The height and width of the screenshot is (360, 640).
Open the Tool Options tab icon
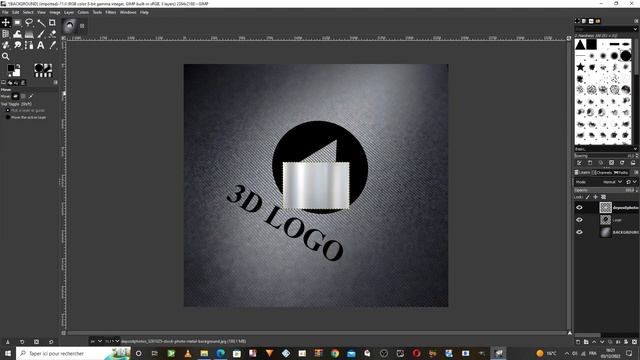[4, 82]
